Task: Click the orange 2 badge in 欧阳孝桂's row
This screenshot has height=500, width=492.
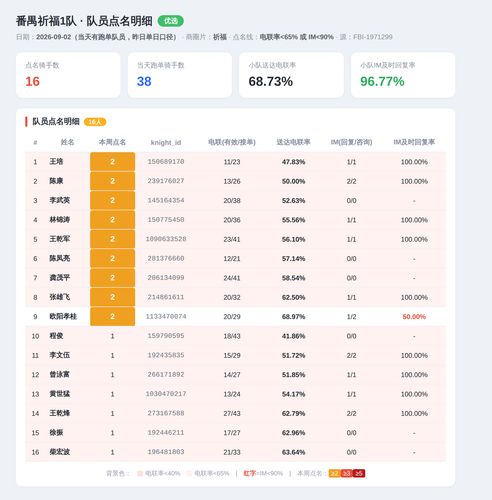Action: tap(113, 316)
